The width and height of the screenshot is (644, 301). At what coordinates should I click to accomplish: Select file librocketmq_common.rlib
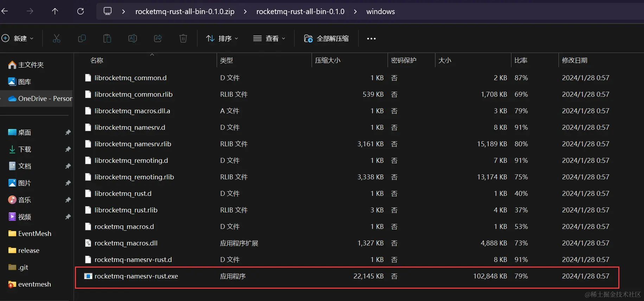(134, 94)
